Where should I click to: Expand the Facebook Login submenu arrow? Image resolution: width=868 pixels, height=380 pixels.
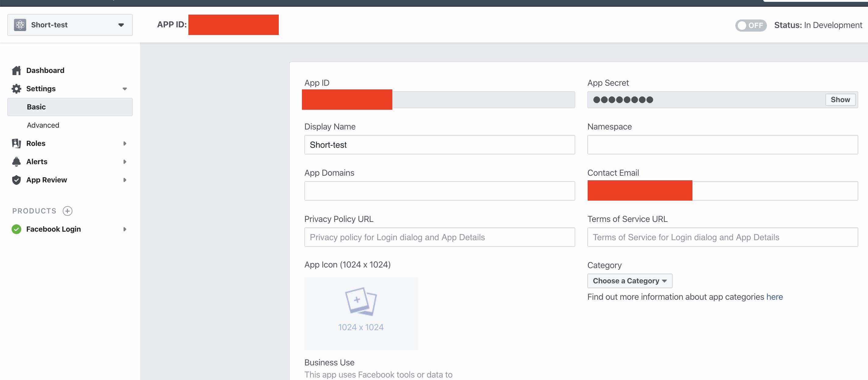click(x=125, y=229)
